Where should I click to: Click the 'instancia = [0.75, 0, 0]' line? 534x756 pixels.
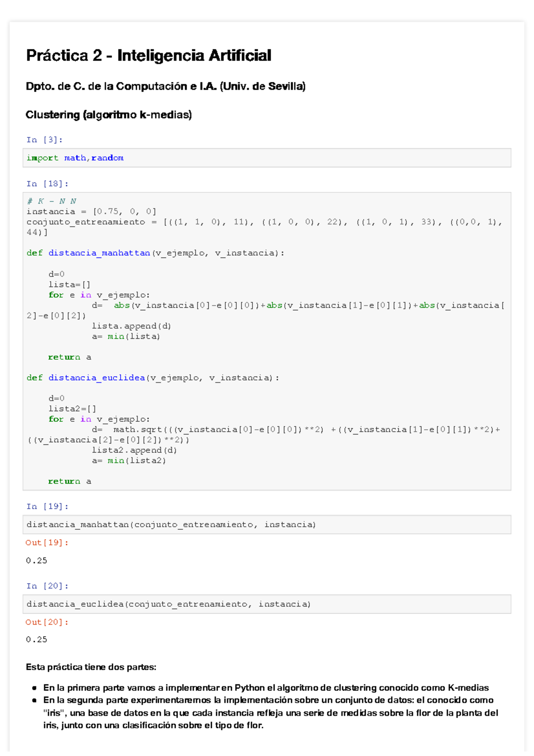(x=91, y=211)
